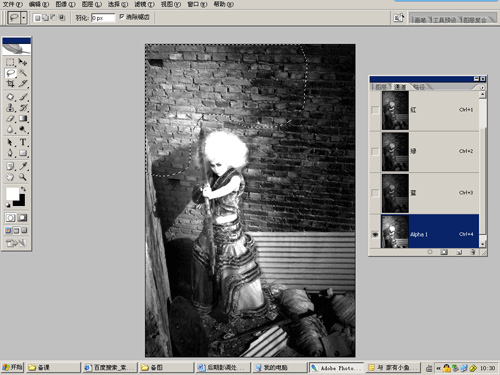Open the file browser icon in options bar
Image resolution: width=500 pixels, height=375 pixels.
[399, 18]
